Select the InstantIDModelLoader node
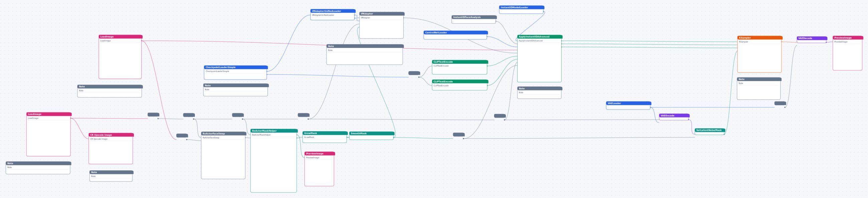Viewport: 868px width, 198px height. click(521, 9)
